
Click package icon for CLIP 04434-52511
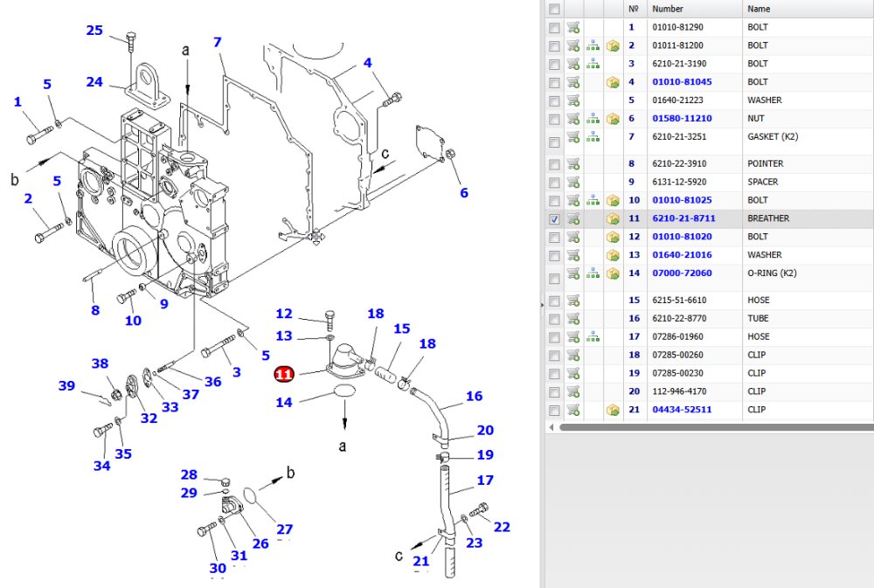tap(614, 411)
